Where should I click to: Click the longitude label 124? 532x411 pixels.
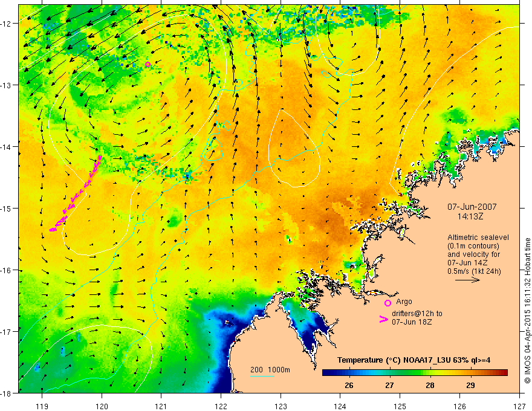point(340,406)
